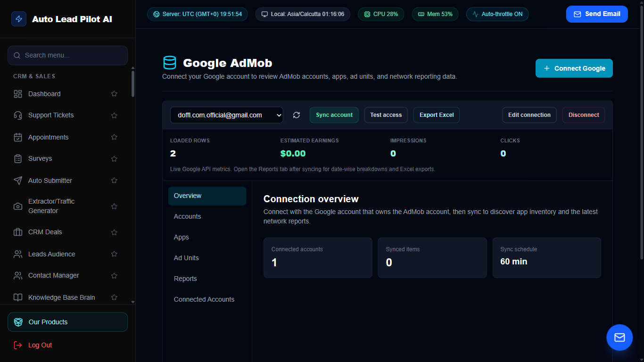The height and width of the screenshot is (362, 644).
Task: Click the Sync schedule 60 min card
Action: 547,258
